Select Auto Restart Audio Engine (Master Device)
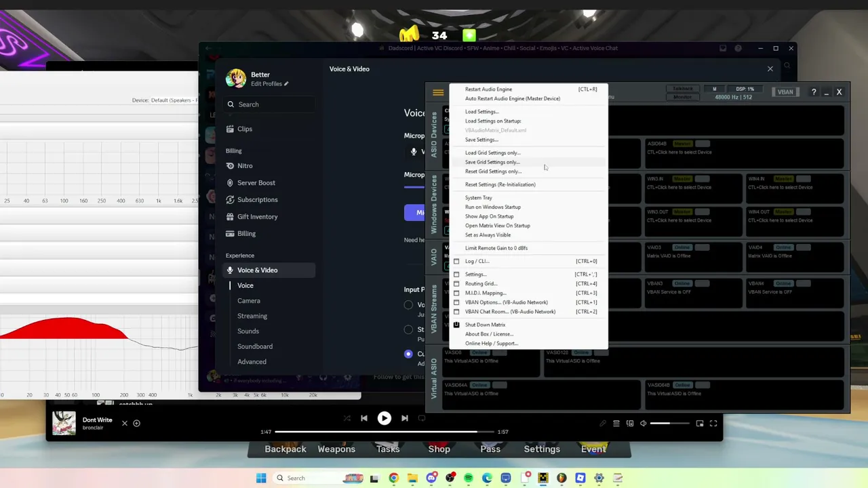This screenshot has height=488, width=868. [x=513, y=99]
